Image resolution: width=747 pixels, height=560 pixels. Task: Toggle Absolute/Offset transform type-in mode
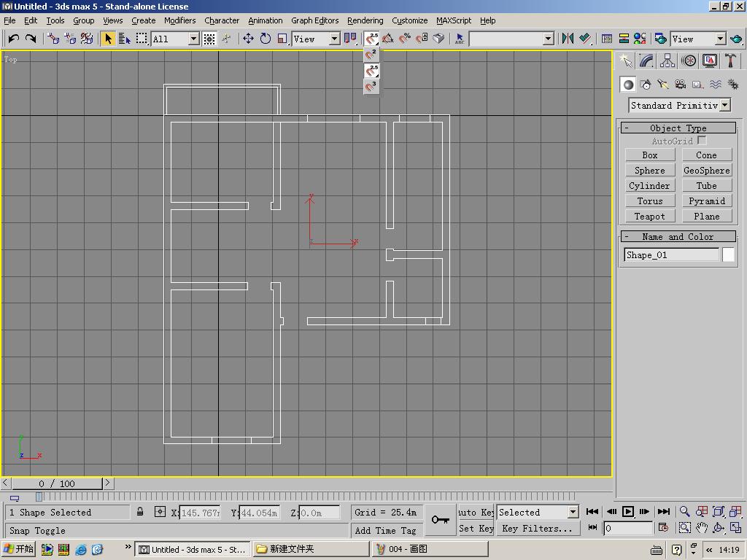(x=160, y=512)
